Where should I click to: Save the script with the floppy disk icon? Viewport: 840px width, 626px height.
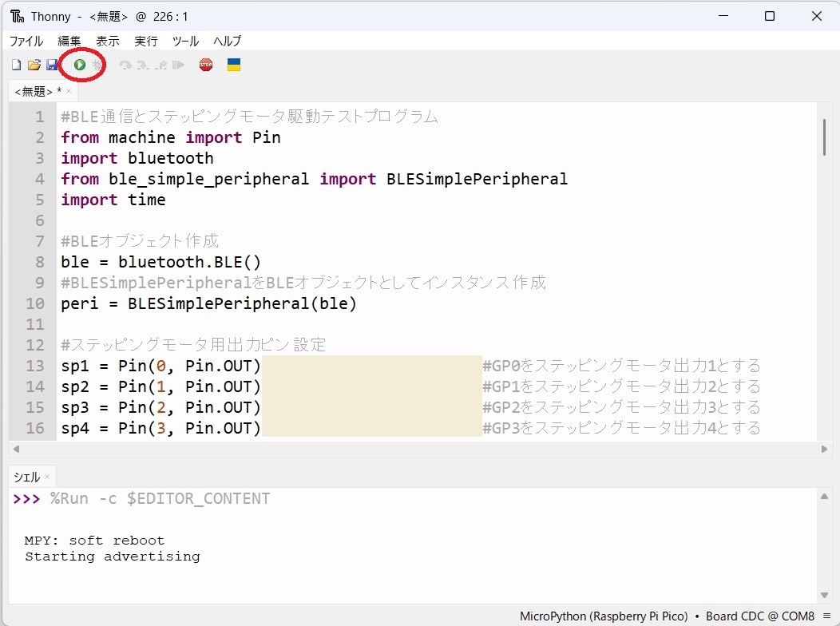[51, 65]
